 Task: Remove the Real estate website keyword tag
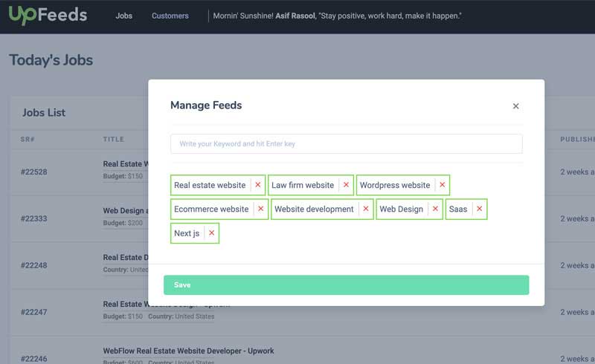point(258,185)
